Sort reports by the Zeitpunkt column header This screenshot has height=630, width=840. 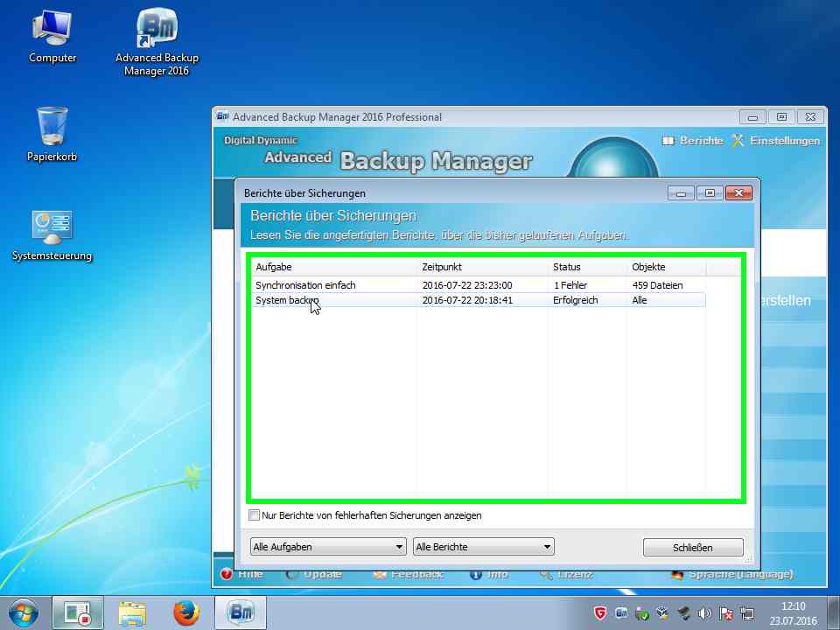click(483, 267)
